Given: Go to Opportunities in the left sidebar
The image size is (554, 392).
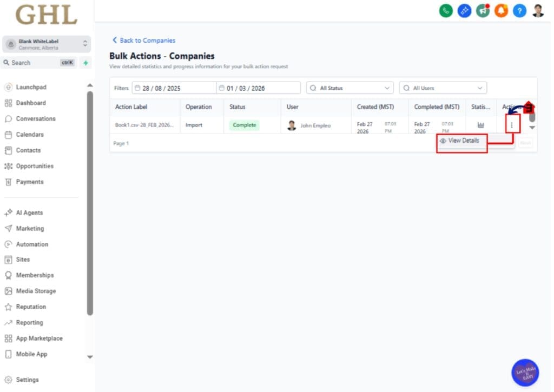Looking at the screenshot, I should point(36,165).
